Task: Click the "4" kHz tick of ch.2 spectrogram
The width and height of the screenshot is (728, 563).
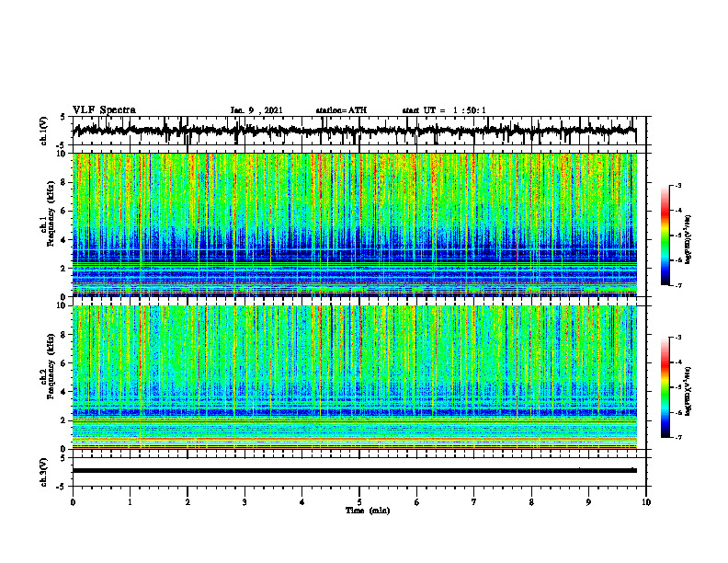Action: [64, 392]
